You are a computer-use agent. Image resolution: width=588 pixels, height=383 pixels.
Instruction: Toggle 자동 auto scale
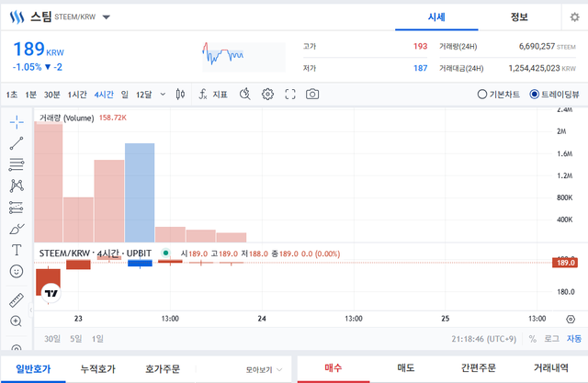click(574, 339)
